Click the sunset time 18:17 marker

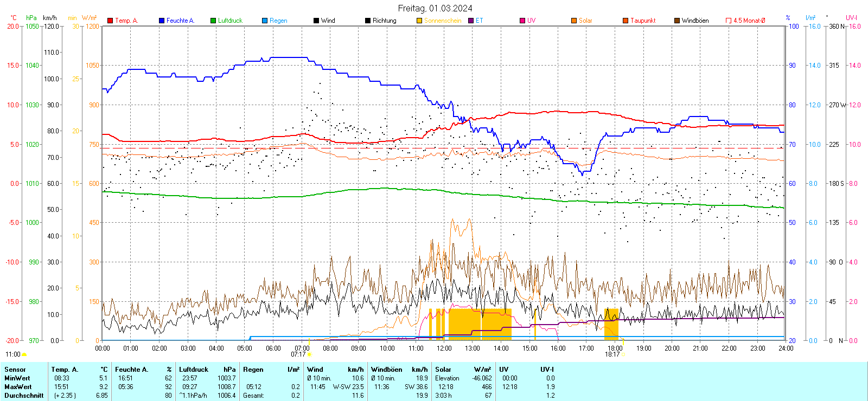(x=612, y=354)
